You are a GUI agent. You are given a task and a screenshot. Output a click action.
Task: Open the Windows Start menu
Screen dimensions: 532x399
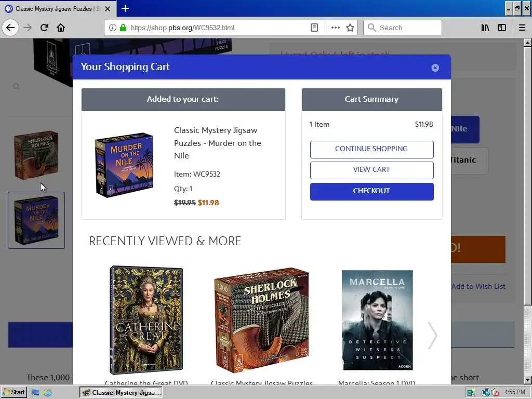[14, 393]
